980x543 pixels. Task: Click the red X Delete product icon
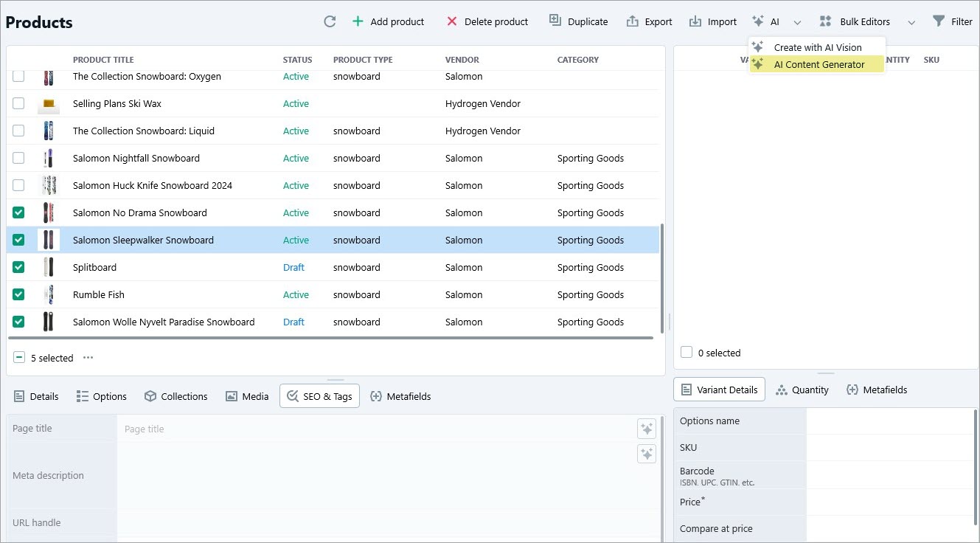(x=452, y=21)
